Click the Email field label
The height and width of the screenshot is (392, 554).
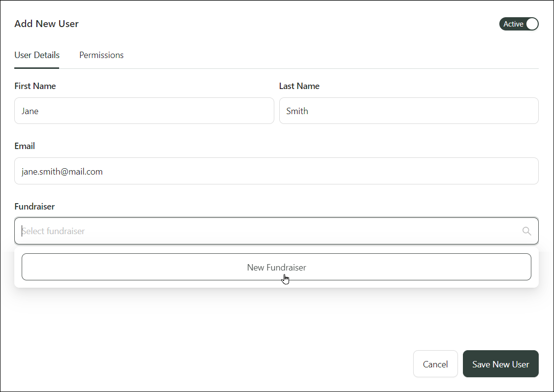point(25,146)
